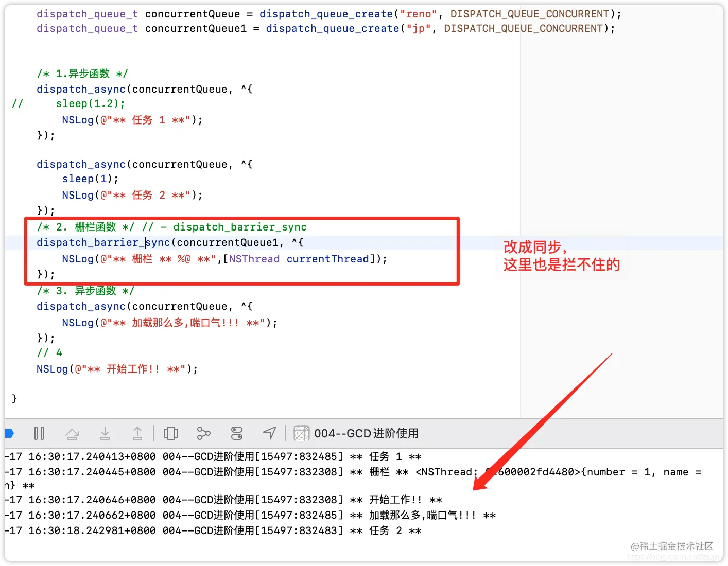Click the sleep(1); code line

(x=90, y=179)
